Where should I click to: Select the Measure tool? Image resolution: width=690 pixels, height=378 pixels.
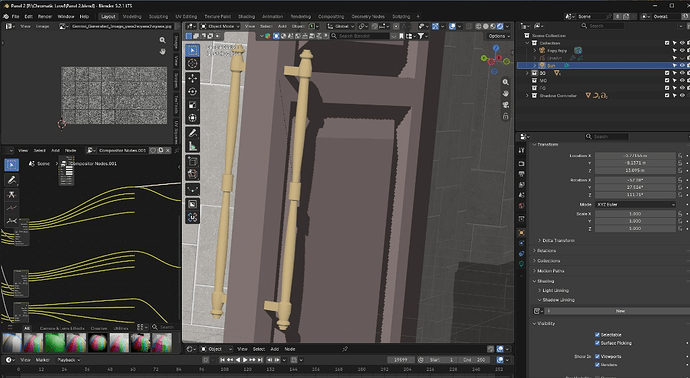[192, 146]
